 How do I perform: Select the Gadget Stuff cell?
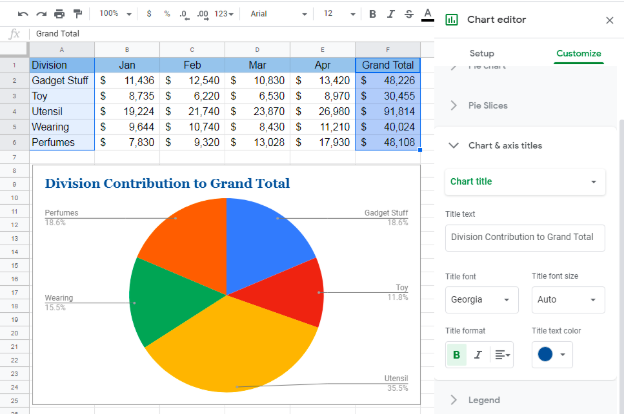click(62, 80)
